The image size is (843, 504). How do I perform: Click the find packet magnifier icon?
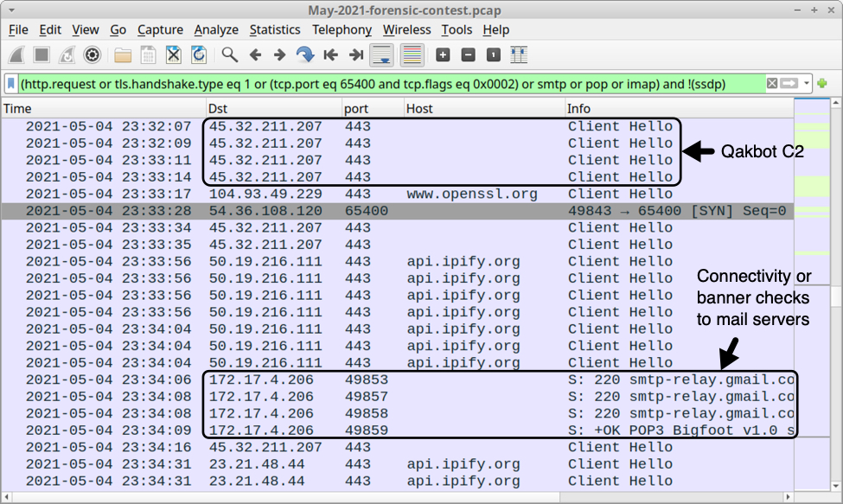[229, 55]
